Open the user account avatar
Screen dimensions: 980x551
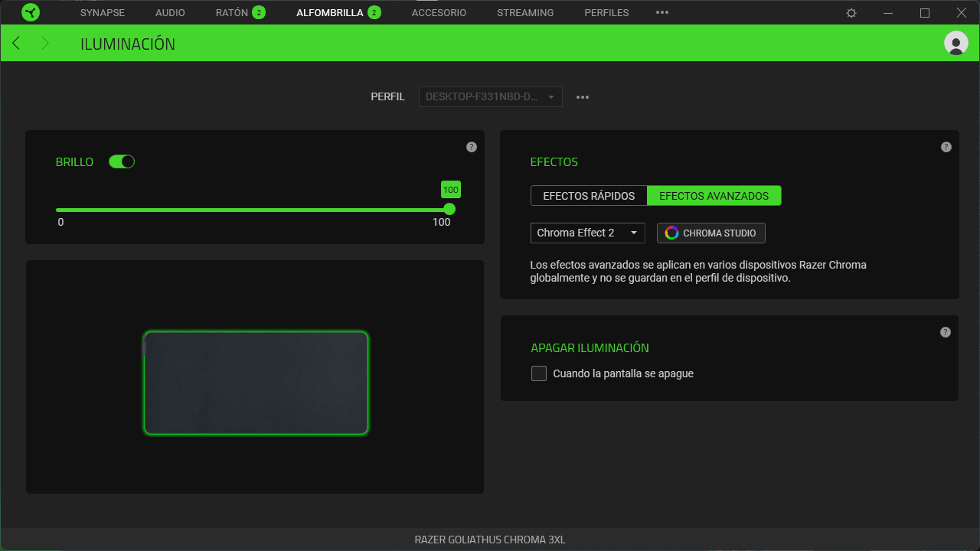[956, 43]
